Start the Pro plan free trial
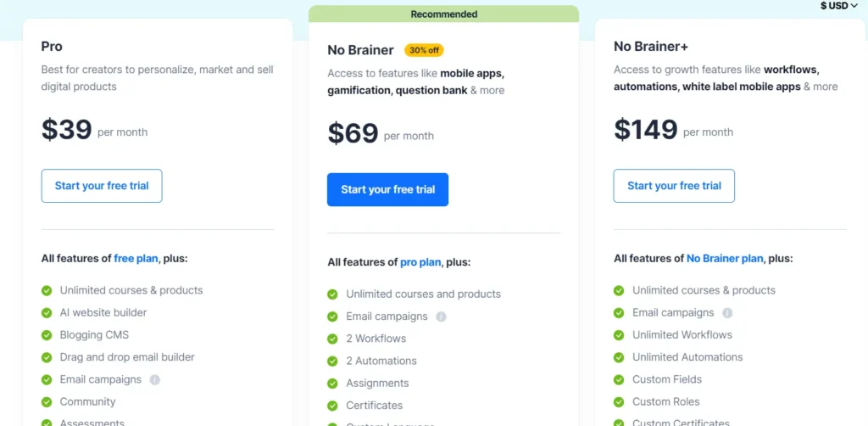This screenshot has height=426, width=868. (x=102, y=186)
